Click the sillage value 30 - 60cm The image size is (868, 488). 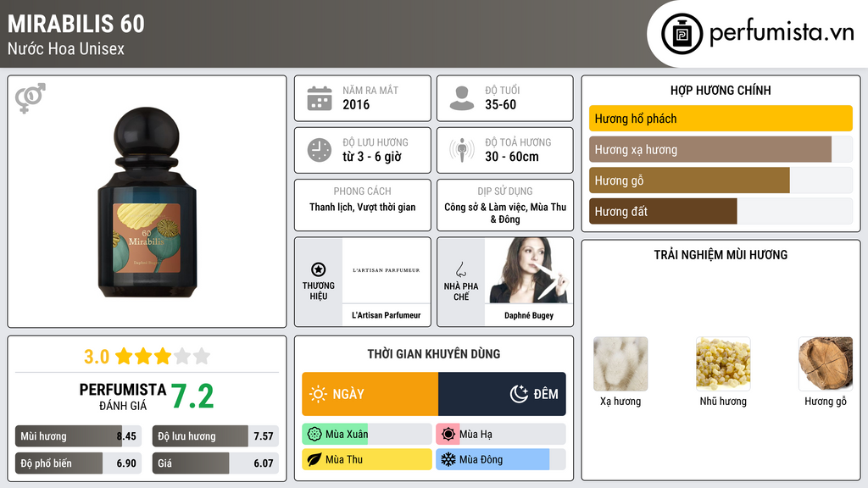[512, 157]
